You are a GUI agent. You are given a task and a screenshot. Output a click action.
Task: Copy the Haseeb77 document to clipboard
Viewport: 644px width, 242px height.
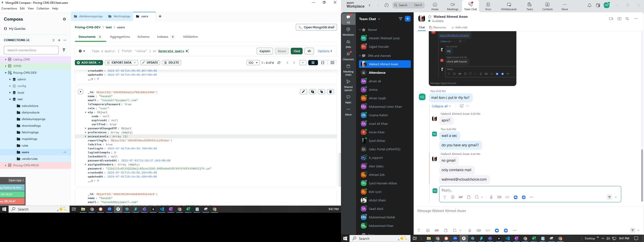[x=313, y=92]
